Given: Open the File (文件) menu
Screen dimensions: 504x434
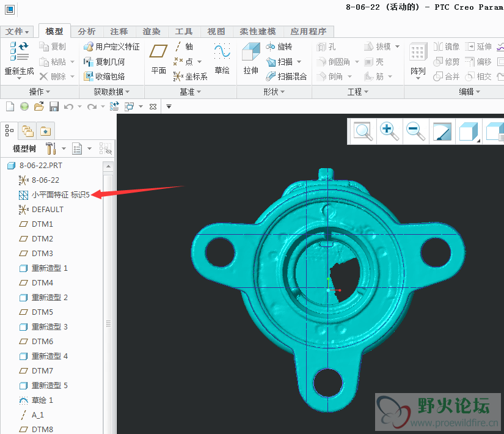Looking at the screenshot, I should pyautogui.click(x=16, y=32).
